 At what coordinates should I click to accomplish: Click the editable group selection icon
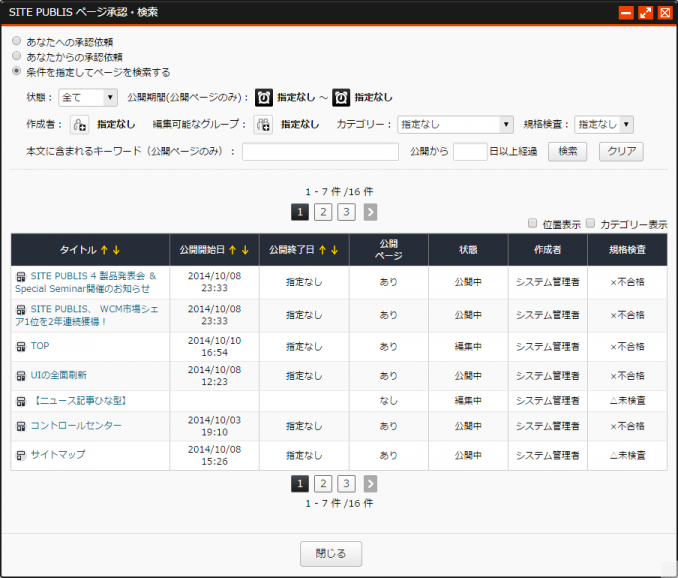(263, 125)
